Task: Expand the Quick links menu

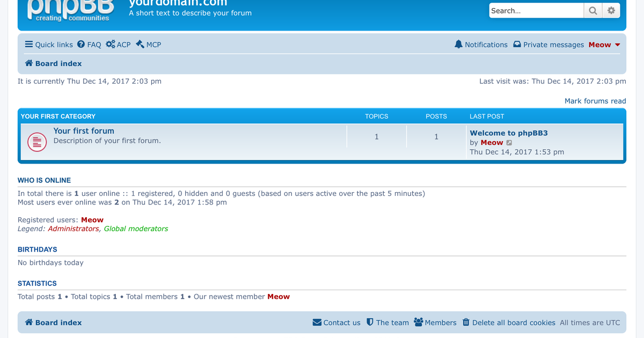Action: (49, 45)
